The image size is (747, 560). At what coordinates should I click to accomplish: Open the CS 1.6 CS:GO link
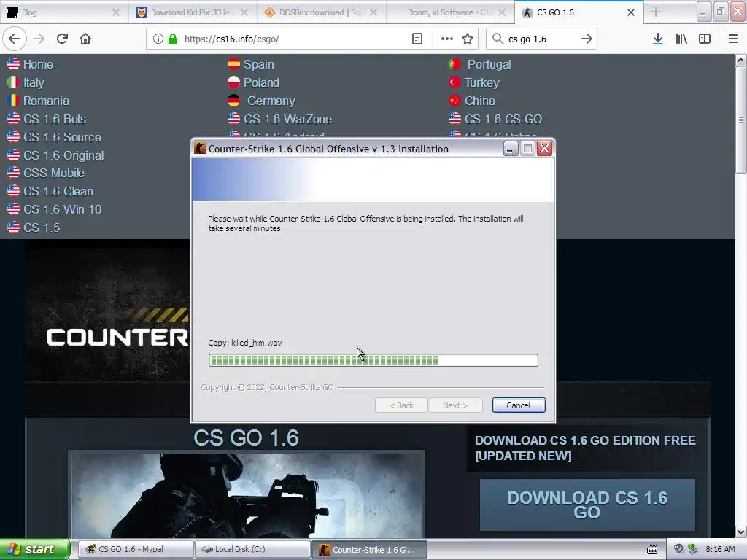point(503,119)
